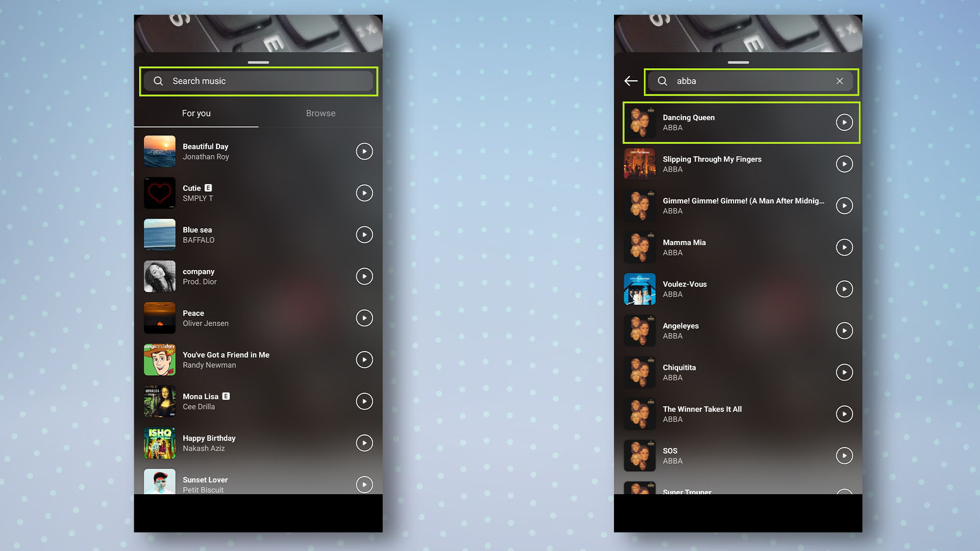Select the For You tab
The image size is (980, 551).
[196, 113]
